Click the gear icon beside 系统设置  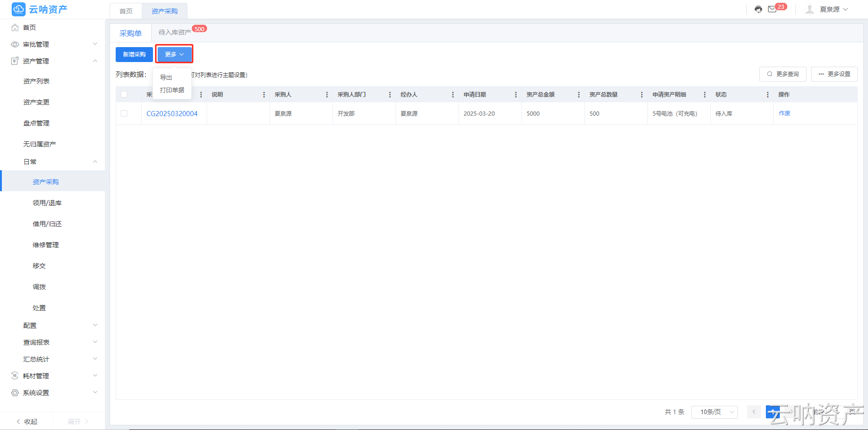[15, 393]
